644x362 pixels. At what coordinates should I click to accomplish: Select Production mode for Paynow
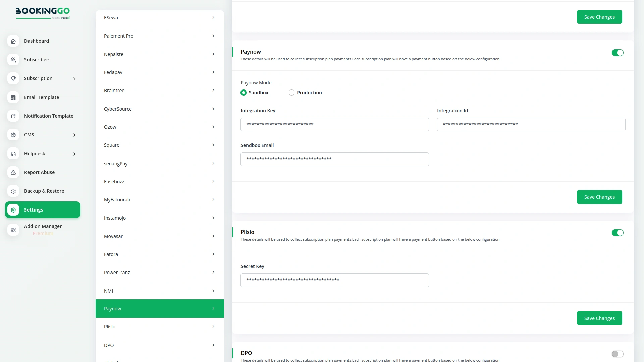(x=291, y=93)
